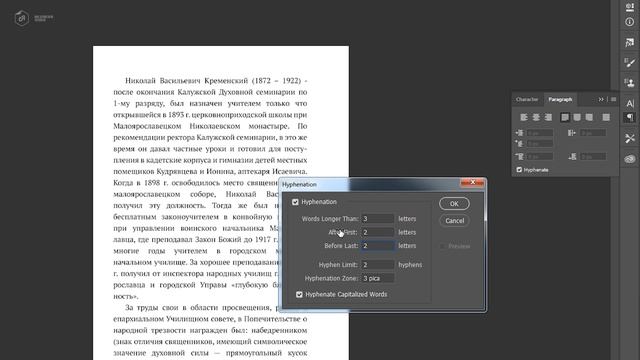Click the indent right margin icon
The width and height of the screenshot is (640, 360).
click(x=572, y=133)
